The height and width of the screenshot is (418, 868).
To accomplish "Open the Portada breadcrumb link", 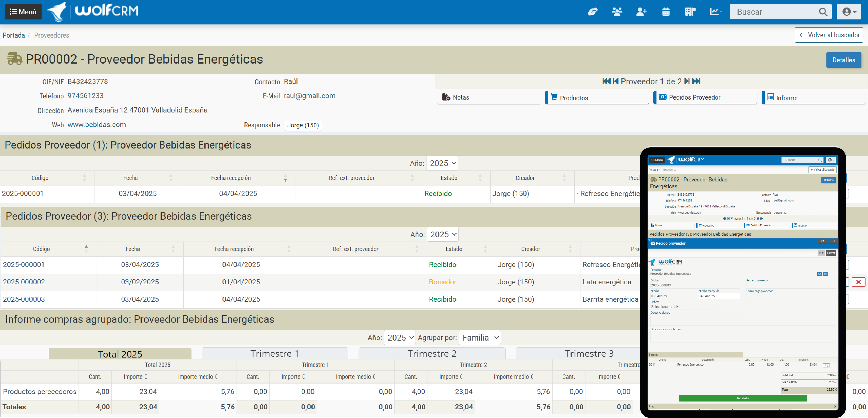I will [14, 35].
